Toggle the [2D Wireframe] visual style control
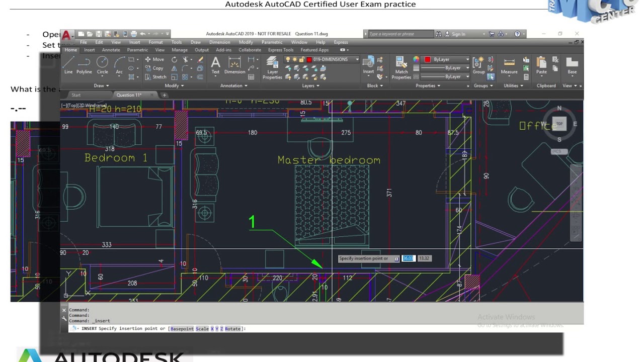The width and height of the screenshot is (644, 362). [92, 106]
